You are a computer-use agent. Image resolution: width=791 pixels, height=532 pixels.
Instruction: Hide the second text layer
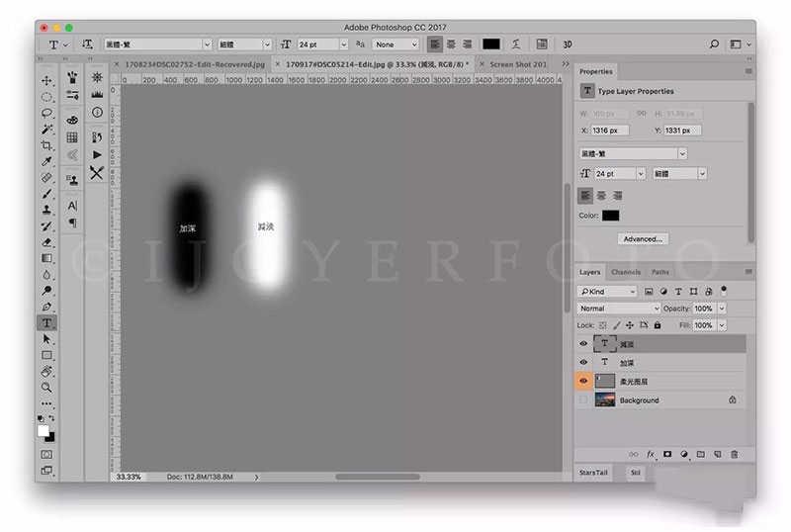[x=583, y=362]
